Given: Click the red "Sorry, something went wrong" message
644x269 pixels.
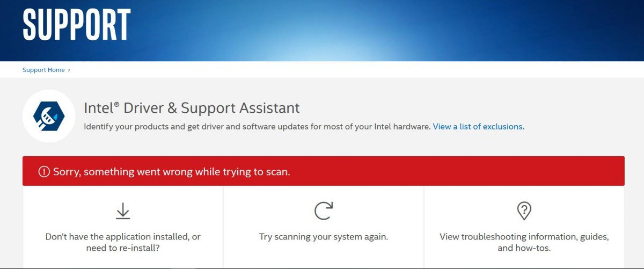Looking at the screenshot, I should 172,172.
